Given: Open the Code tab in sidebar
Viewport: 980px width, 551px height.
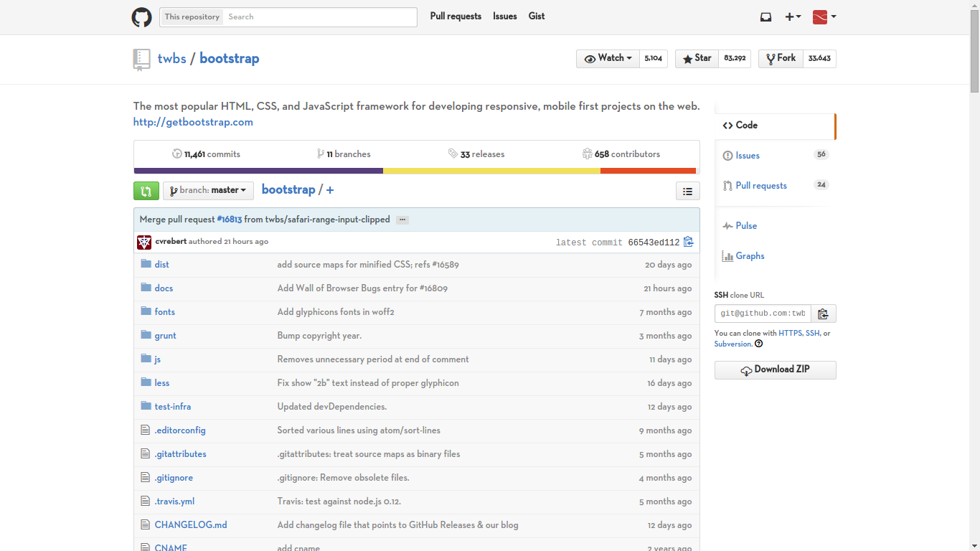Looking at the screenshot, I should [x=775, y=126].
